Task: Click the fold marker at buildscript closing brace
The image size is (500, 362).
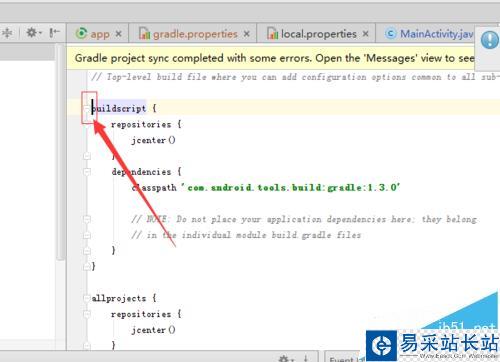Action: coord(87,266)
